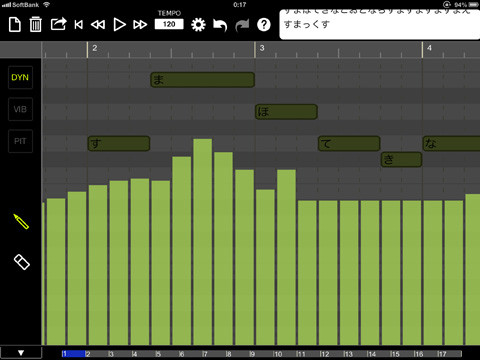Collapse panel with the down triangle
480x360 pixels.
(21, 353)
